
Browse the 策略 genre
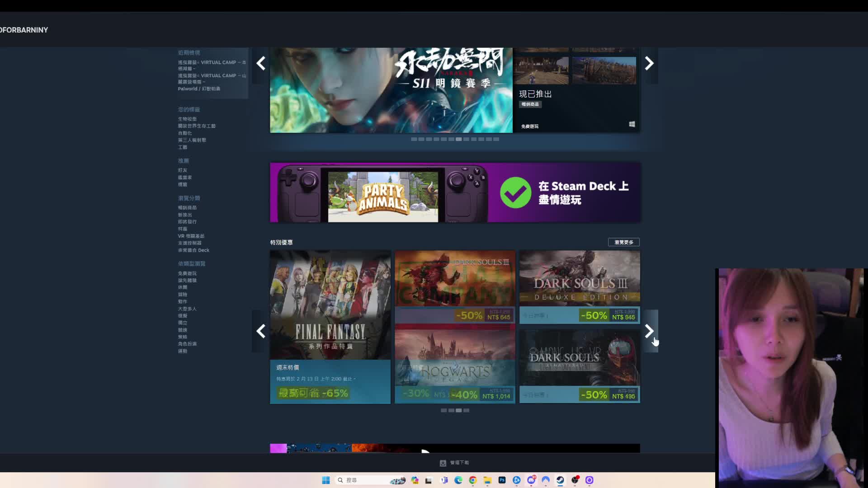[x=183, y=337]
